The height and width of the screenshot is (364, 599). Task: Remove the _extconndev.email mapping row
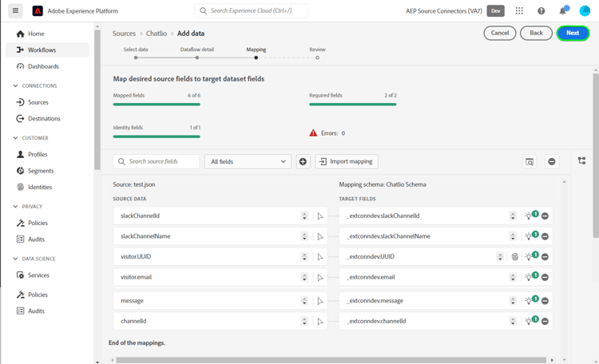[545, 278]
